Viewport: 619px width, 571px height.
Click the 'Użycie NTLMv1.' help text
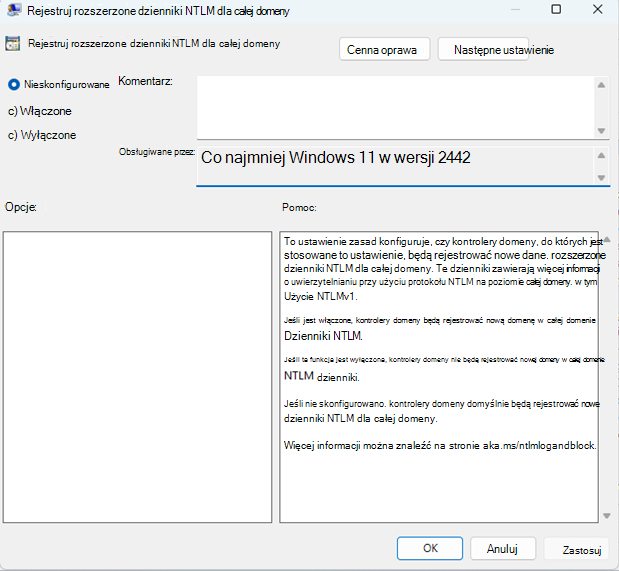pyautogui.click(x=321, y=297)
